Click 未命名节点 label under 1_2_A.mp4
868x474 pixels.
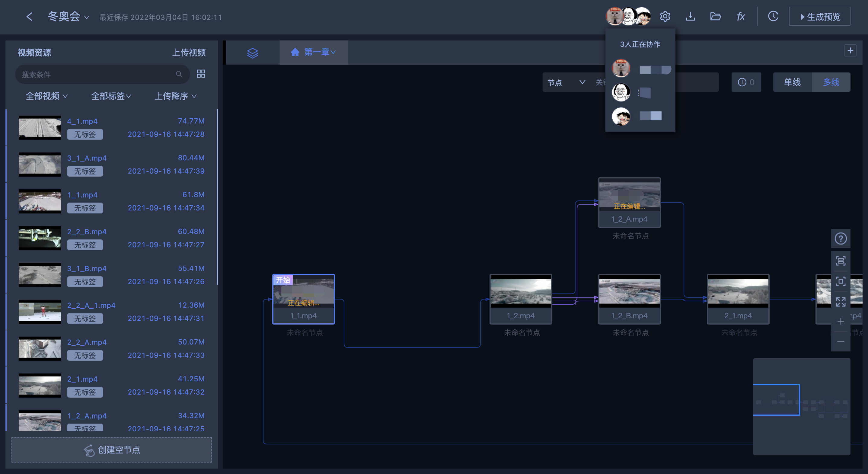click(x=630, y=236)
